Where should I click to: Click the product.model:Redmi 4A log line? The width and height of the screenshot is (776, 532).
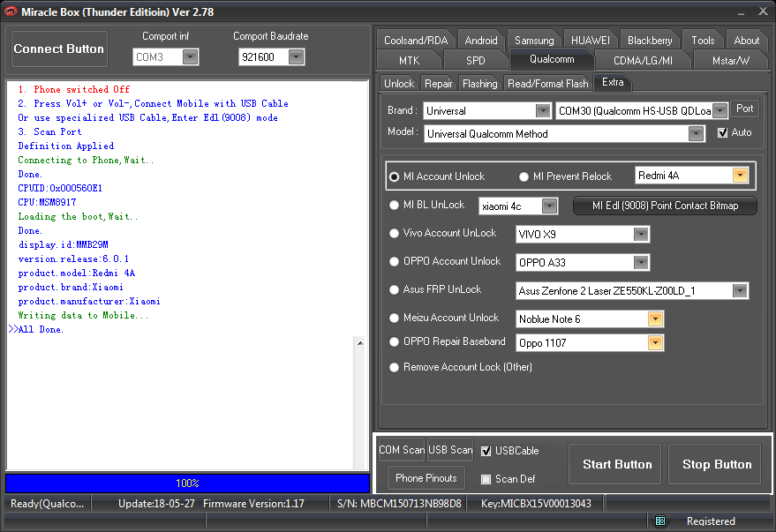tap(77, 273)
